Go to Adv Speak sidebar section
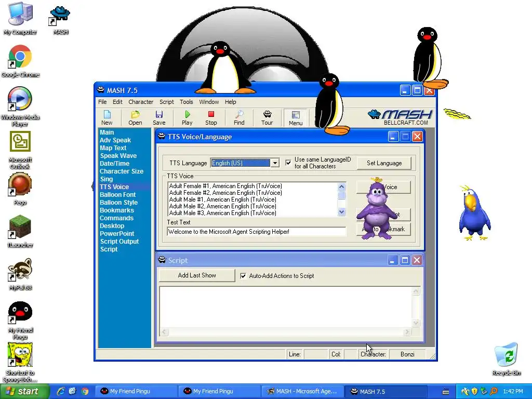Screen dimensions: 532x399 pos(115,140)
